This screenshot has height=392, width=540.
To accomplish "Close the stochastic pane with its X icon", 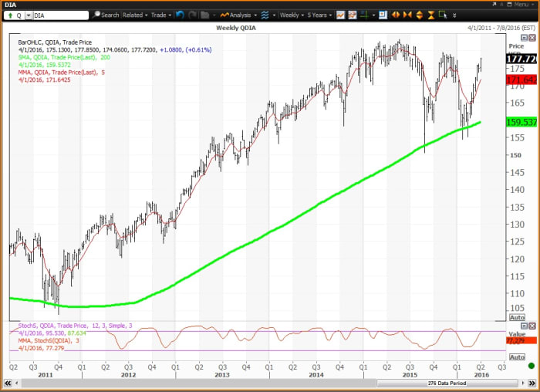I will [x=532, y=326].
